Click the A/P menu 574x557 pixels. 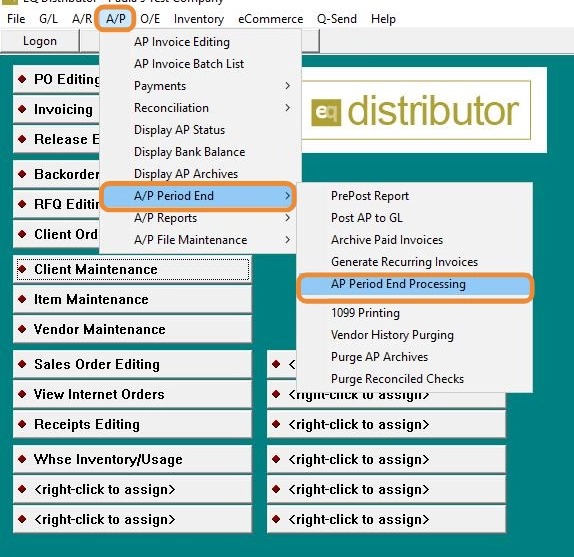pos(115,19)
